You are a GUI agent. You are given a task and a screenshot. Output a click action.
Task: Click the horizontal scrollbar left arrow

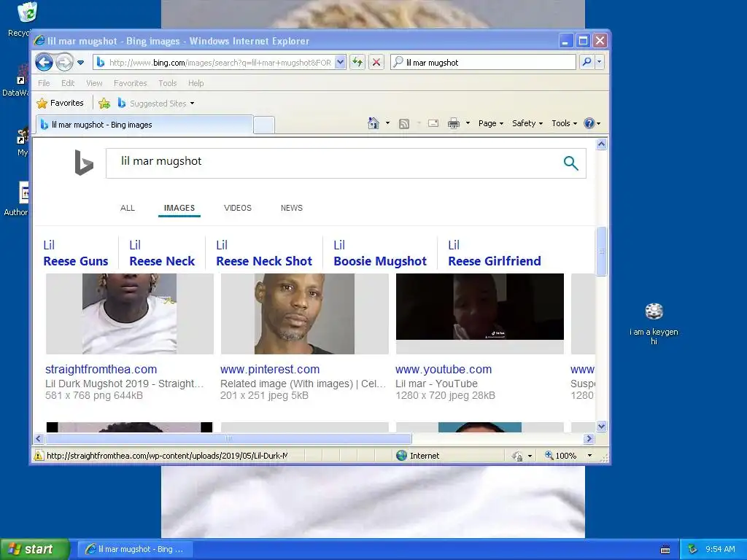39,438
